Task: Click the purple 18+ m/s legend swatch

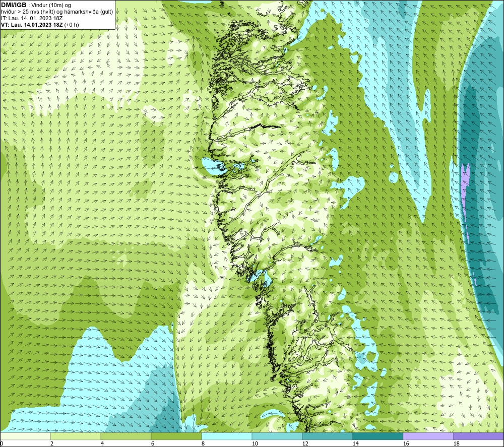Action: pyautogui.click(x=479, y=436)
